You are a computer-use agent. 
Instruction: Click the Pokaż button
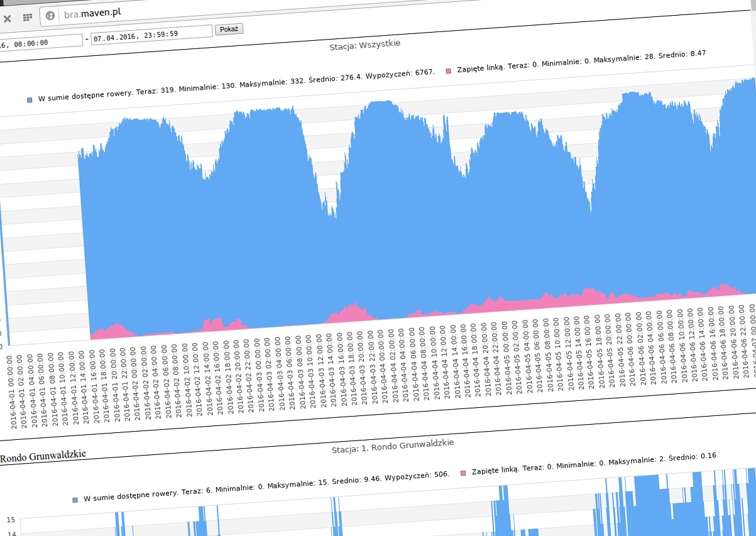pos(229,30)
